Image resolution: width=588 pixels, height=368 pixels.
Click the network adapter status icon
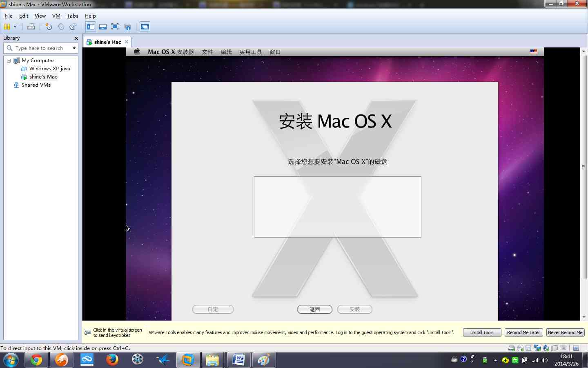[x=537, y=348]
